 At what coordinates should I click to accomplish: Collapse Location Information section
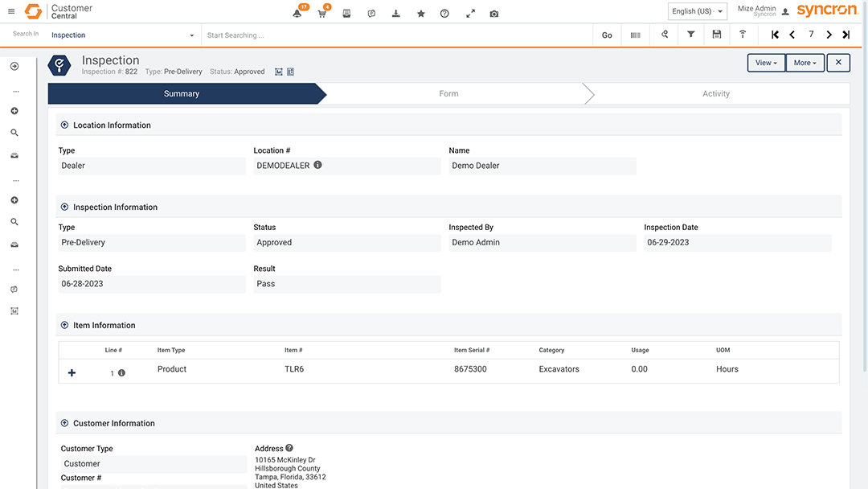click(64, 125)
